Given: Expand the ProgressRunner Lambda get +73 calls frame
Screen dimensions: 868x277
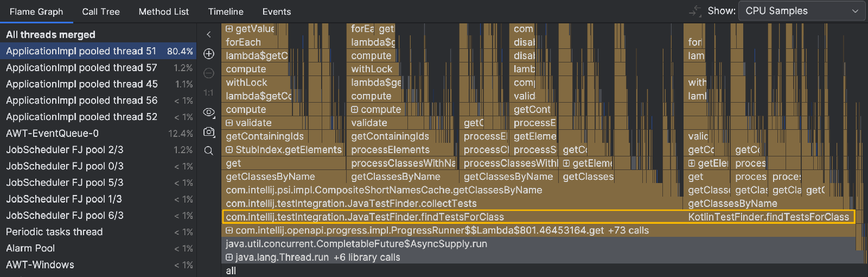Looking at the screenshot, I should click(229, 230).
